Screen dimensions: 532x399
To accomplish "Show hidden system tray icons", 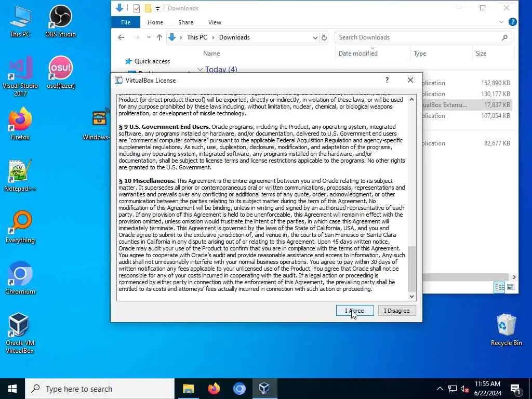I will [x=440, y=389].
